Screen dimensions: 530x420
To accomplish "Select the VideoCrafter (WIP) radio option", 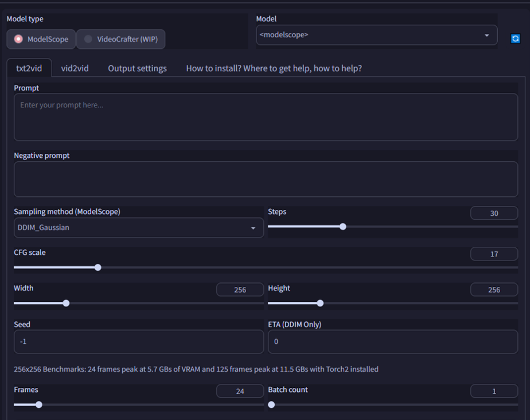I will coord(88,39).
